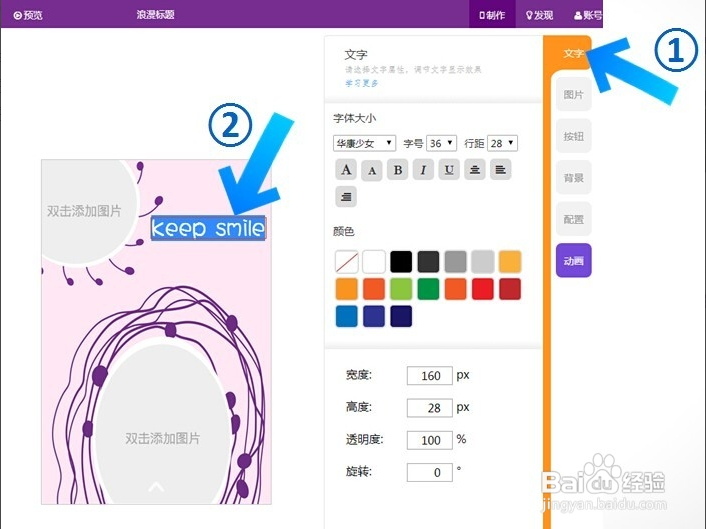Select the indigo blue color swatch
The width and height of the screenshot is (706, 529).
point(374,316)
